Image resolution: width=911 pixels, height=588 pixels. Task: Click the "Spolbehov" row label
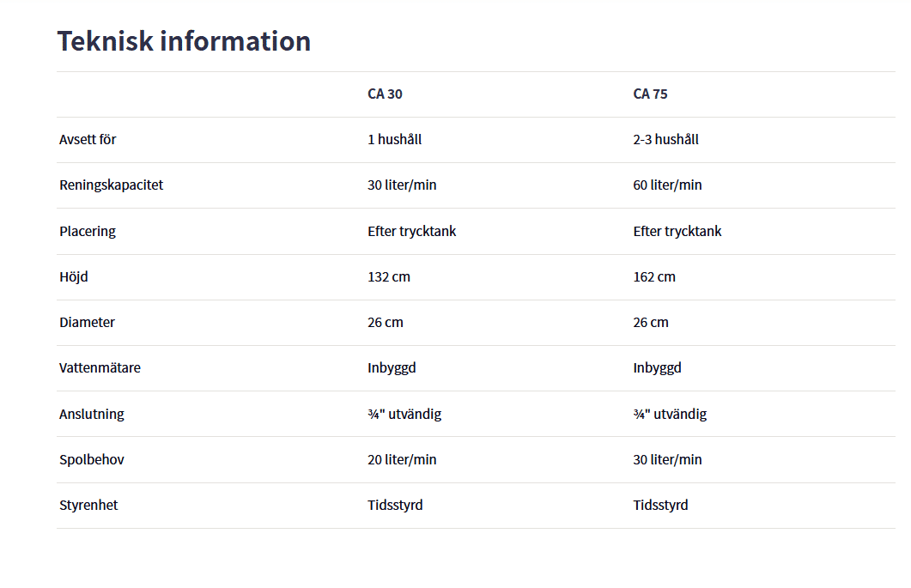coord(92,460)
